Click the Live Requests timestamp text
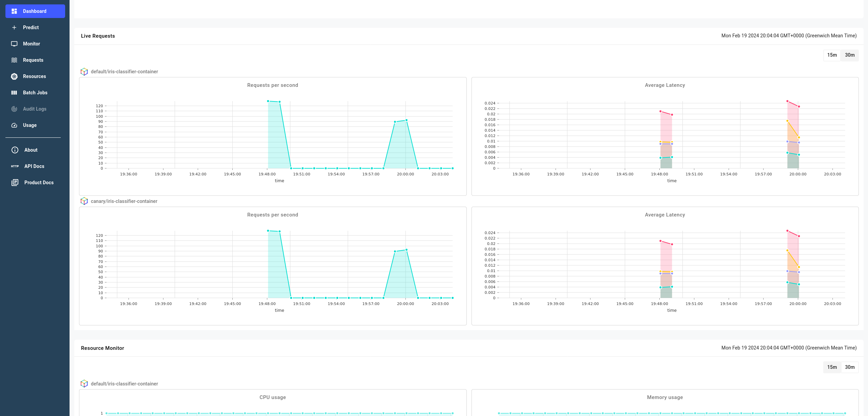The height and width of the screenshot is (416, 868). click(x=789, y=36)
